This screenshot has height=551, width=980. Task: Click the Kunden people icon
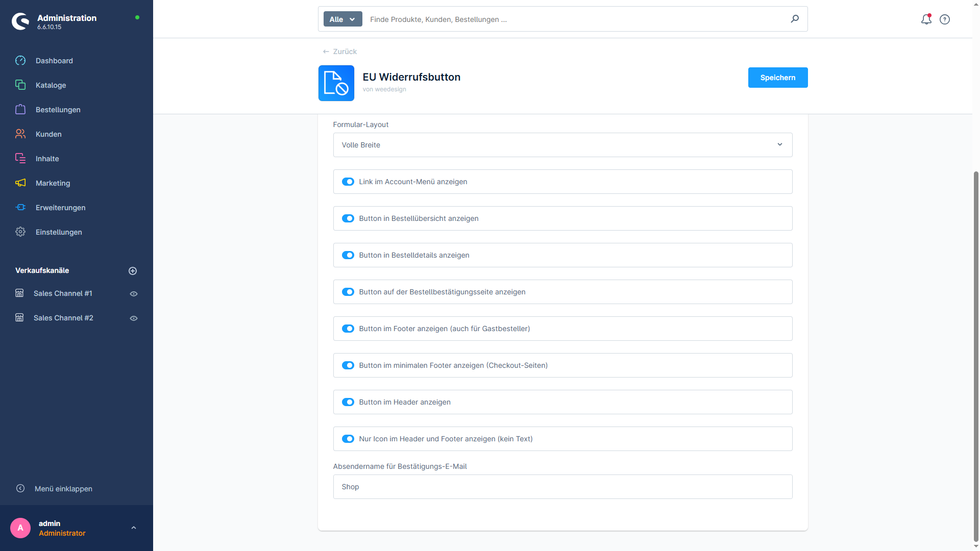(x=20, y=134)
